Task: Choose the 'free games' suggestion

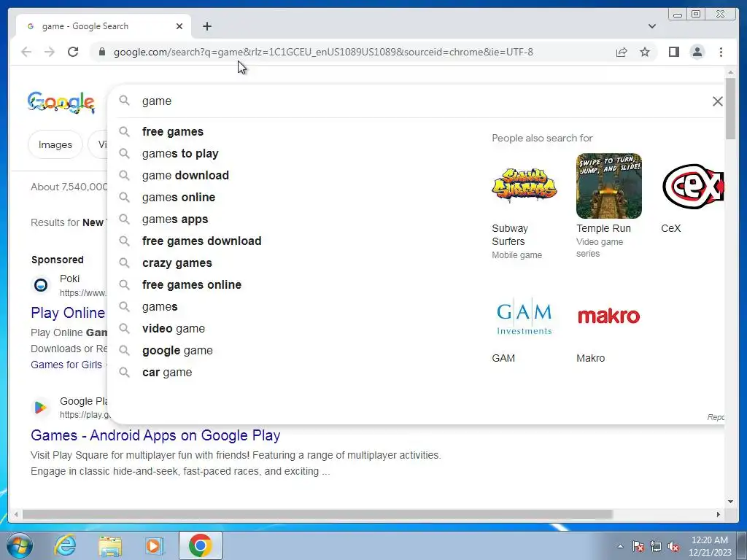Action: (x=172, y=131)
